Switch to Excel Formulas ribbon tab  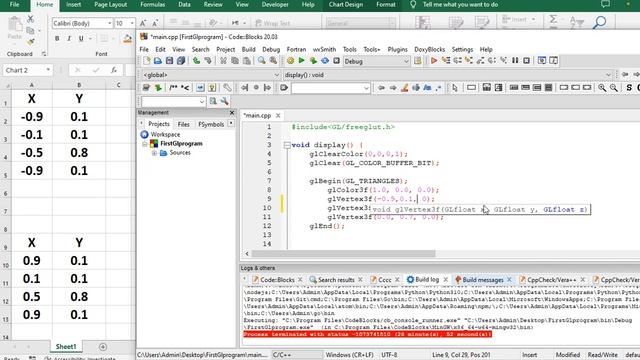(152, 5)
